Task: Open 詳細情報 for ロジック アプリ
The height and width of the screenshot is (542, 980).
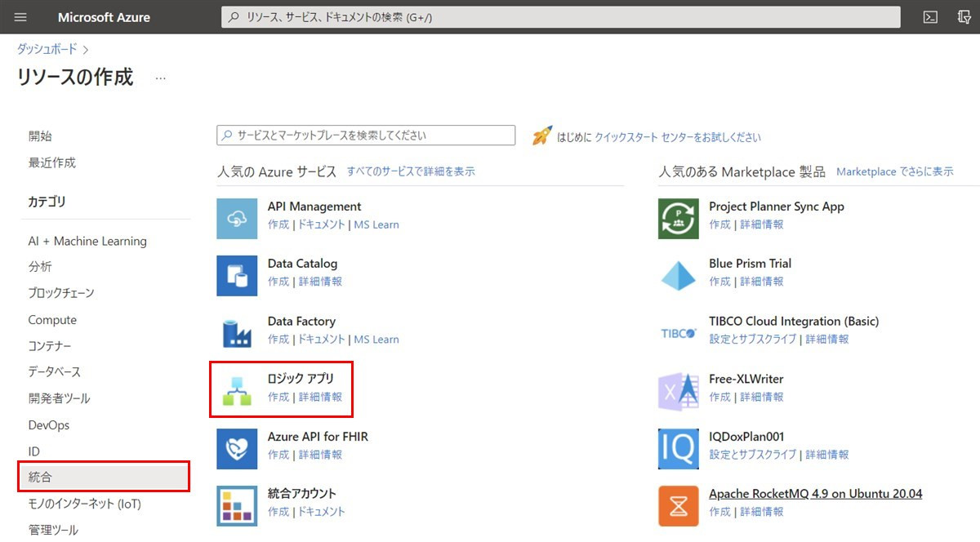Action: click(x=320, y=397)
